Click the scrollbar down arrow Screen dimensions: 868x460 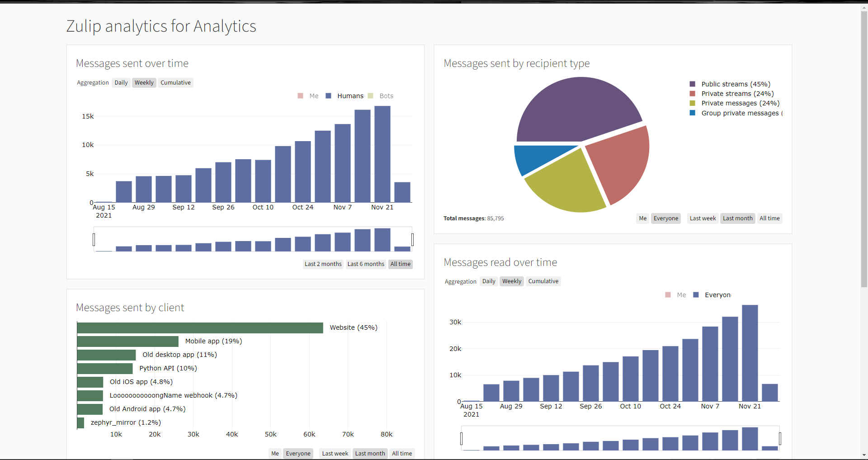[x=864, y=455]
